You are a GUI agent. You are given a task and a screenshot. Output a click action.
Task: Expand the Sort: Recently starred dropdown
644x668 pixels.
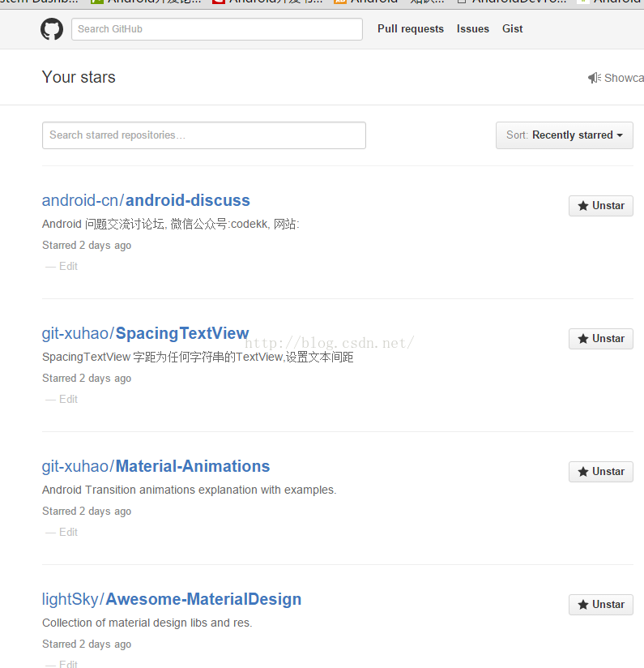pyautogui.click(x=565, y=135)
